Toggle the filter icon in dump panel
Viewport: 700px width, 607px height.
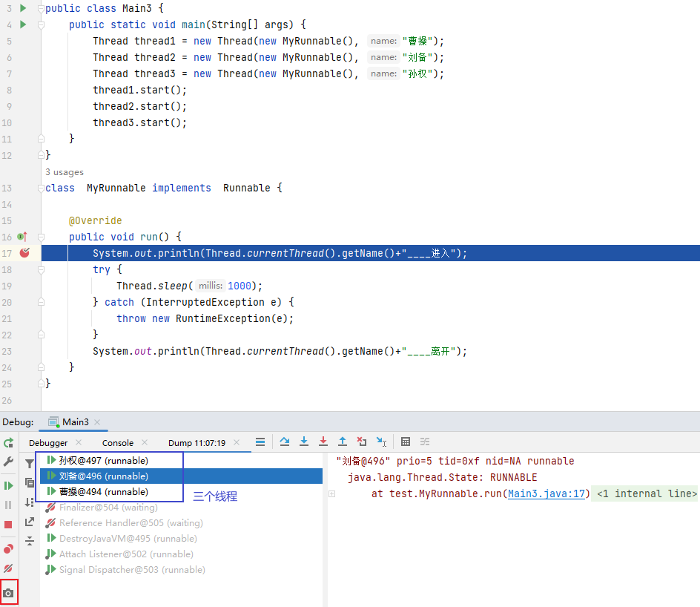pos(30,464)
